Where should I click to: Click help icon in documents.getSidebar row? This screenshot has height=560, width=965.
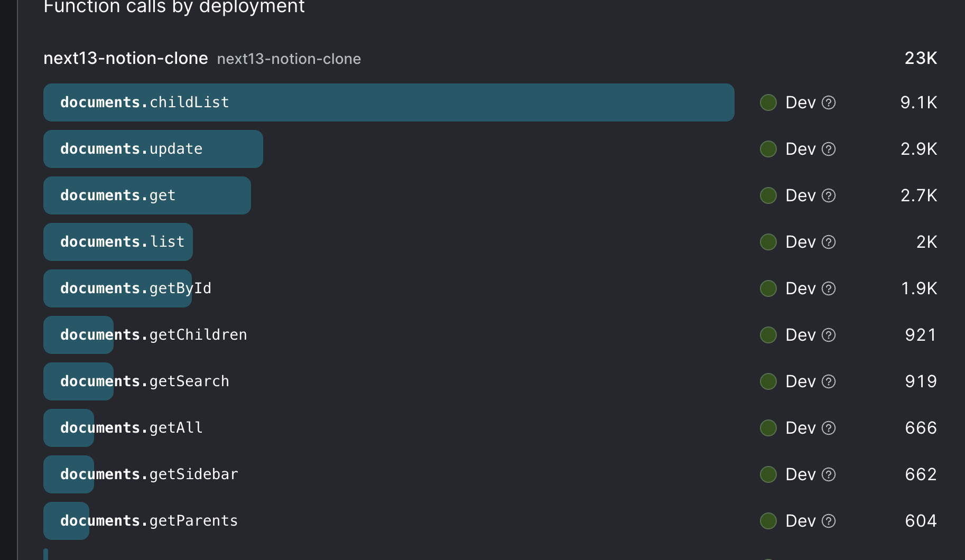pyautogui.click(x=829, y=474)
